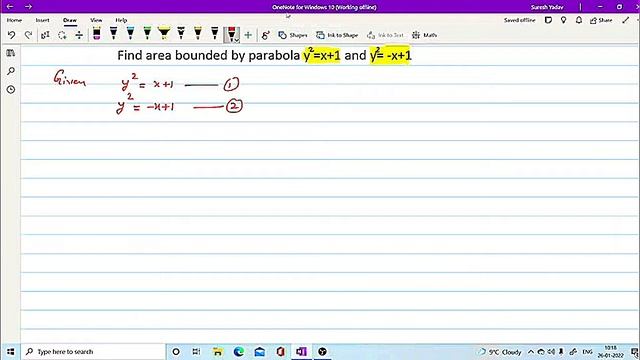
Task: Open the volume control
Action: 551,352
